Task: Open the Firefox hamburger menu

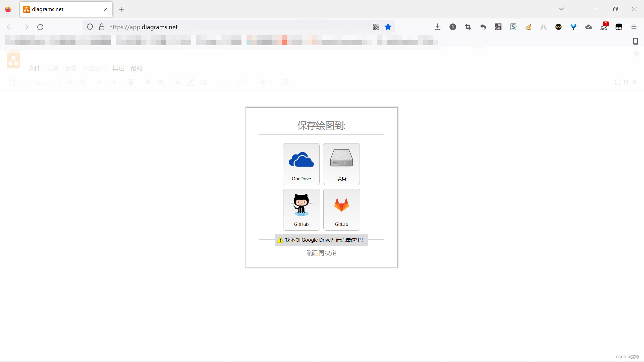Action: 634,27
